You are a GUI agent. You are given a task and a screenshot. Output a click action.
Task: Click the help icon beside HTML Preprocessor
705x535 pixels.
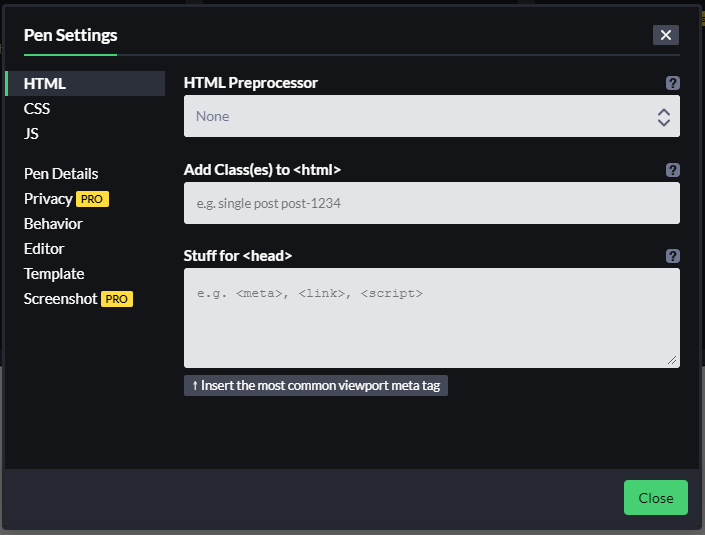(x=673, y=83)
